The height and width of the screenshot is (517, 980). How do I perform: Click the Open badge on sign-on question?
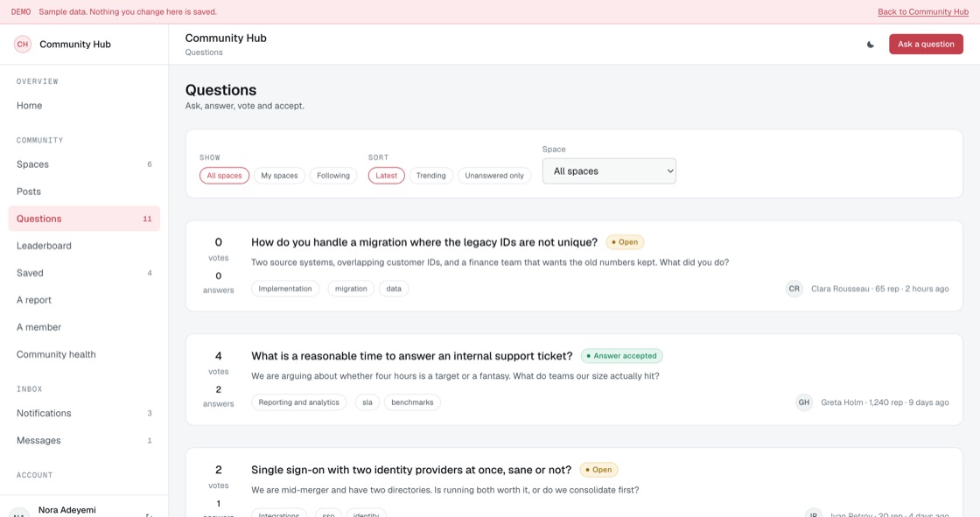[598, 470]
